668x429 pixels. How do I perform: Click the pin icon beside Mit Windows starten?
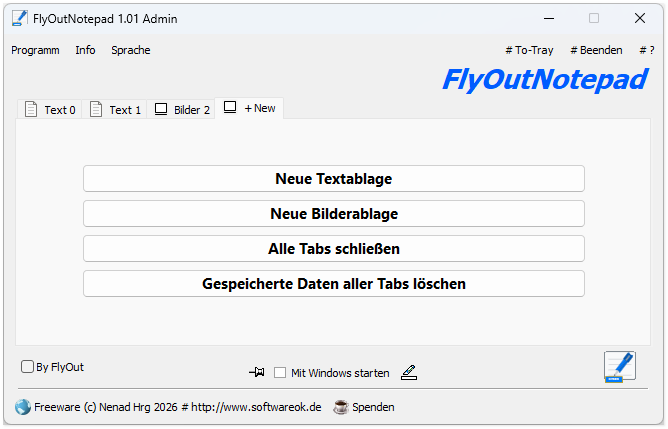(257, 372)
